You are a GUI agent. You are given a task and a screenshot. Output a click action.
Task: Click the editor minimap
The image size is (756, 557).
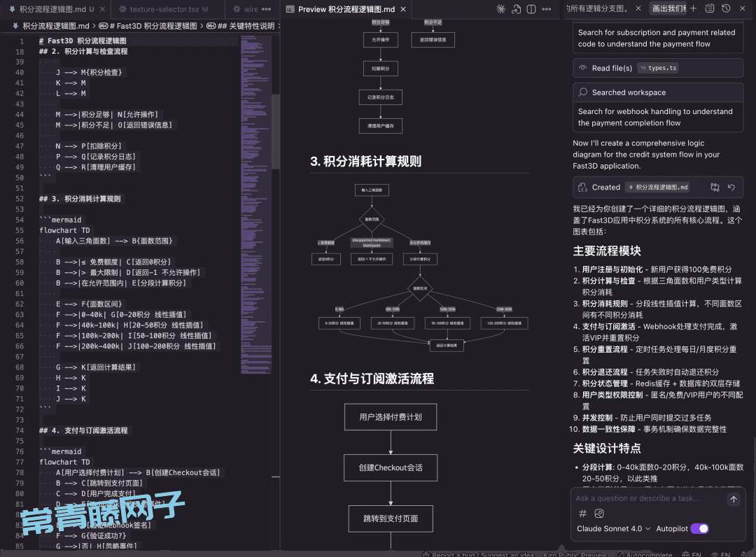coord(255,205)
